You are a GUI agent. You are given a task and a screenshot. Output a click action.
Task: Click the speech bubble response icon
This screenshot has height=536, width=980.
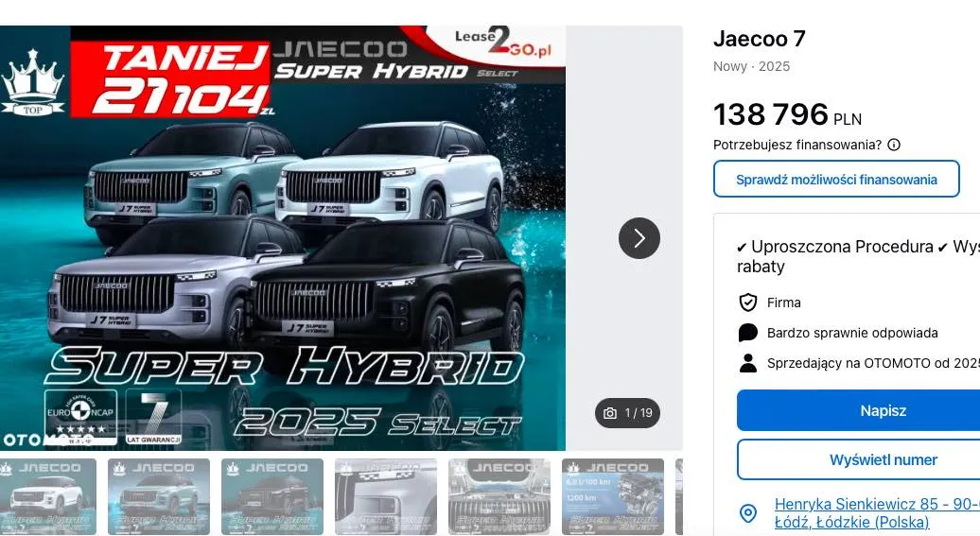coord(748,333)
